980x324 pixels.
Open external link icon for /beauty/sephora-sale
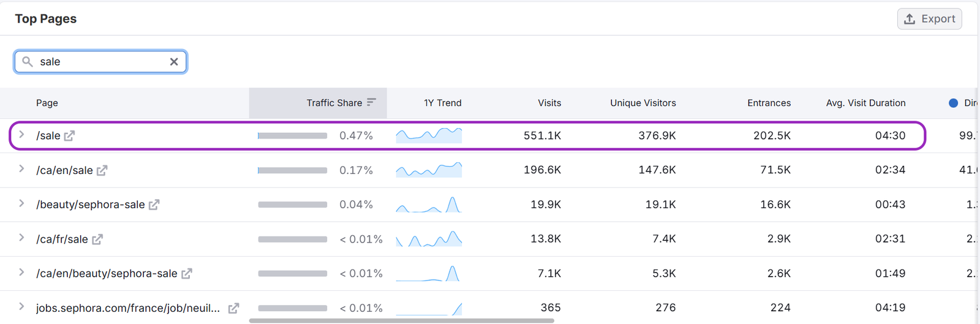[x=154, y=205]
